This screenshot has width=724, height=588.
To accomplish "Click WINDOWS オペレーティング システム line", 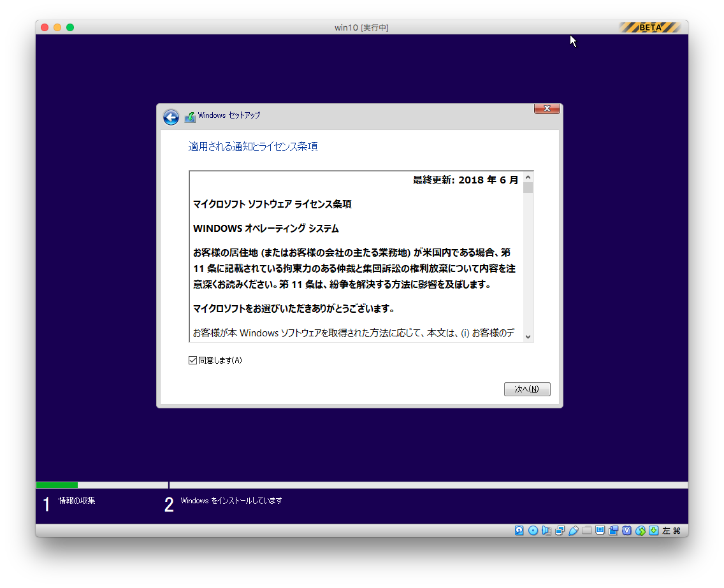I will 266,229.
